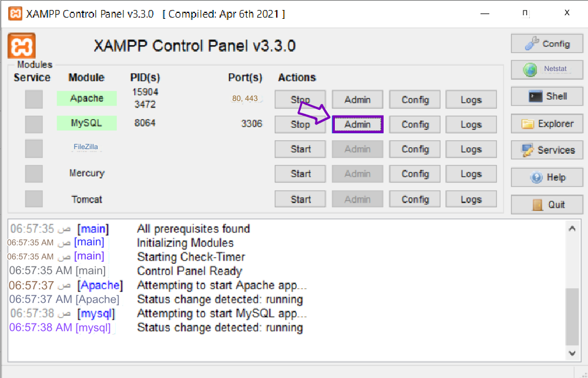Open MySQL Config menu

tap(415, 124)
